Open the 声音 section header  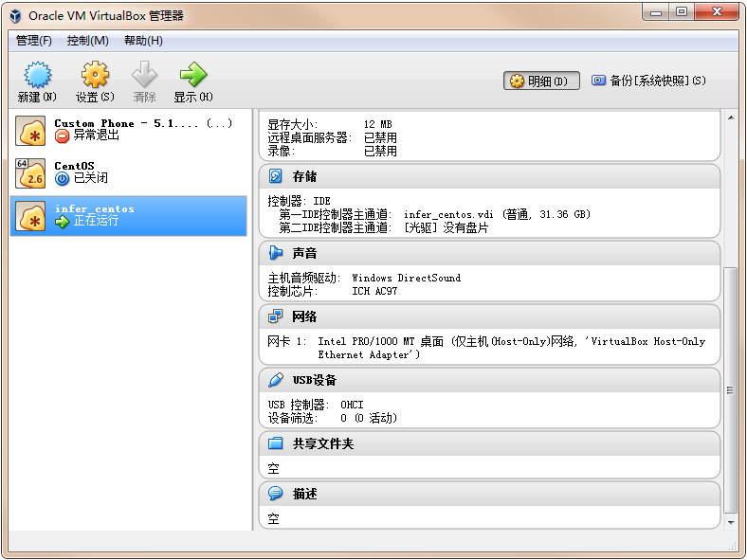tap(489, 253)
